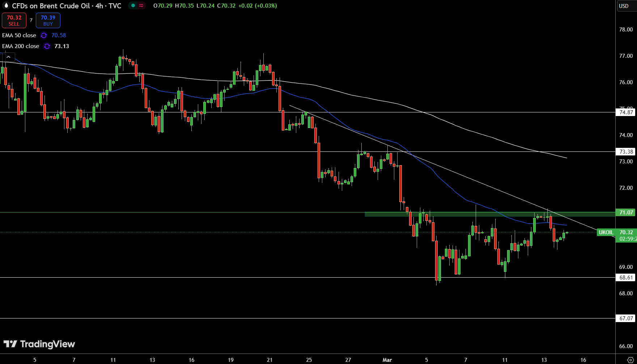Click the spread value 7 between Sell and Buy
637x364 pixels.
point(31,20)
